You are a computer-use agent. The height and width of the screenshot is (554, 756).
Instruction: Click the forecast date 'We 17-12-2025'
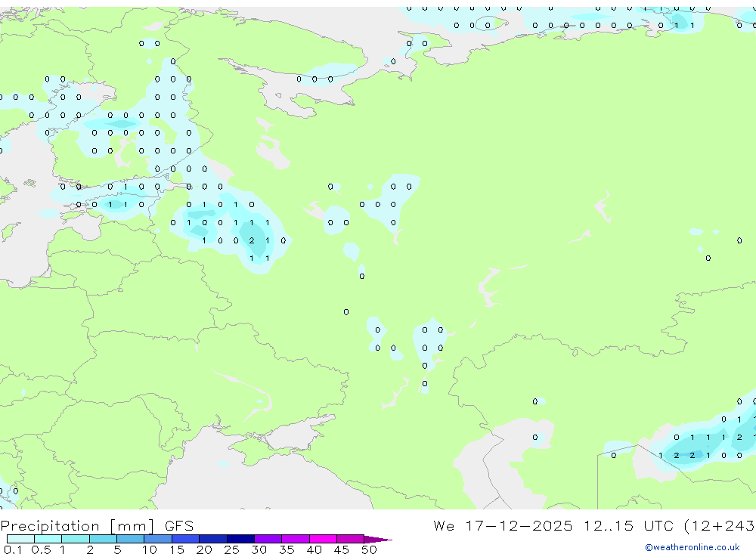503,525
